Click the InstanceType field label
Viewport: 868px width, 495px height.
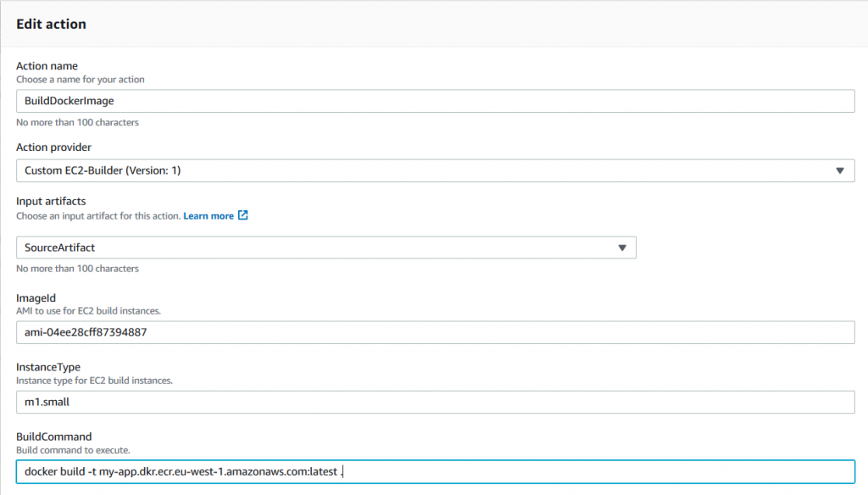pyautogui.click(x=46, y=368)
